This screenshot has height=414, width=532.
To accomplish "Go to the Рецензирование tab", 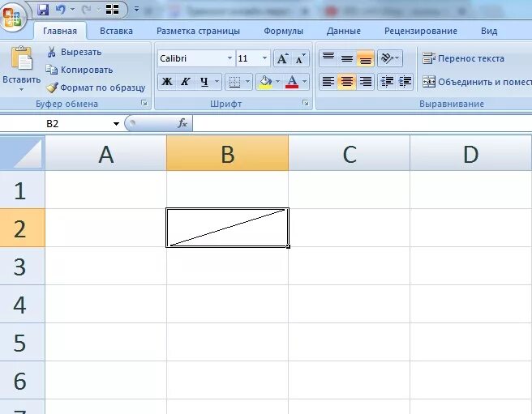I will tap(421, 32).
